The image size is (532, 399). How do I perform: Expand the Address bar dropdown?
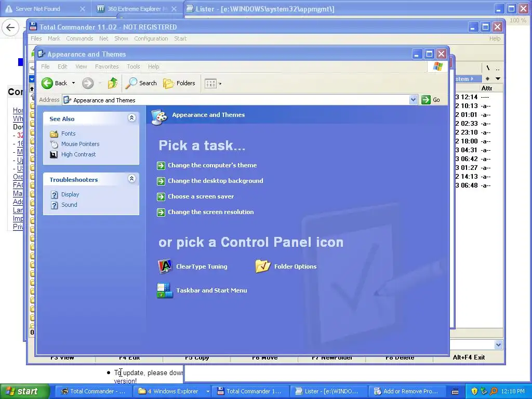coord(413,100)
